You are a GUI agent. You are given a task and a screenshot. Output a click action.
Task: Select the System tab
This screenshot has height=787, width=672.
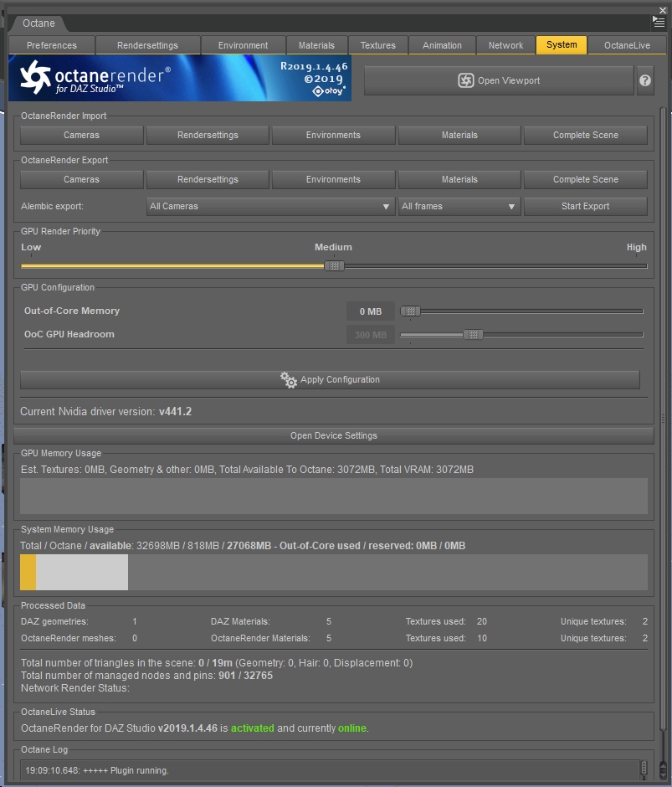pyautogui.click(x=562, y=44)
